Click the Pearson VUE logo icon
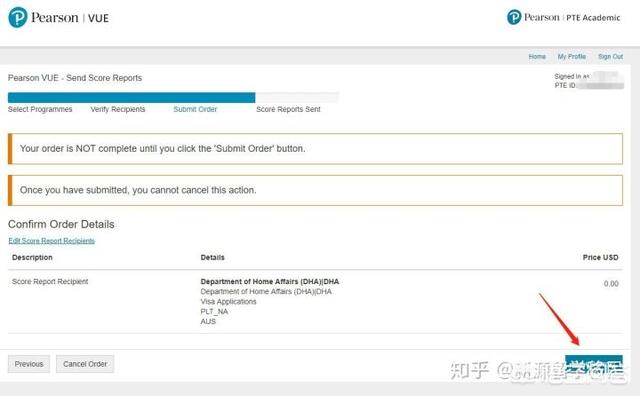 [18, 18]
